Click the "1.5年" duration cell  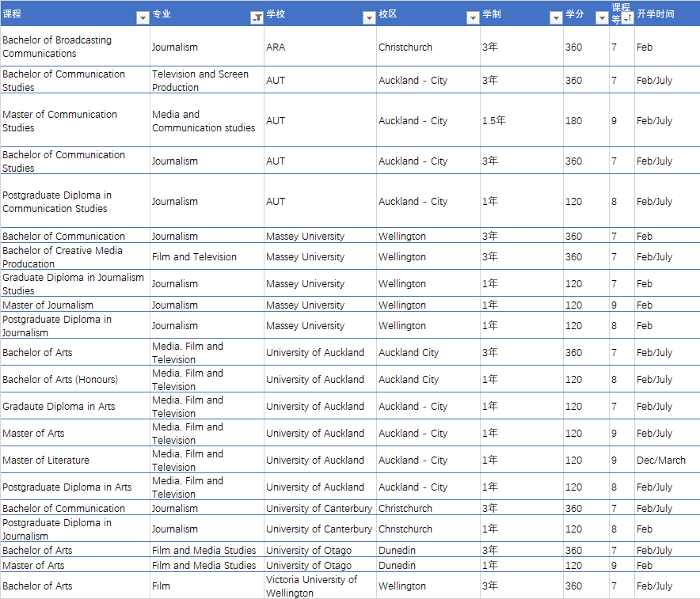(x=521, y=120)
